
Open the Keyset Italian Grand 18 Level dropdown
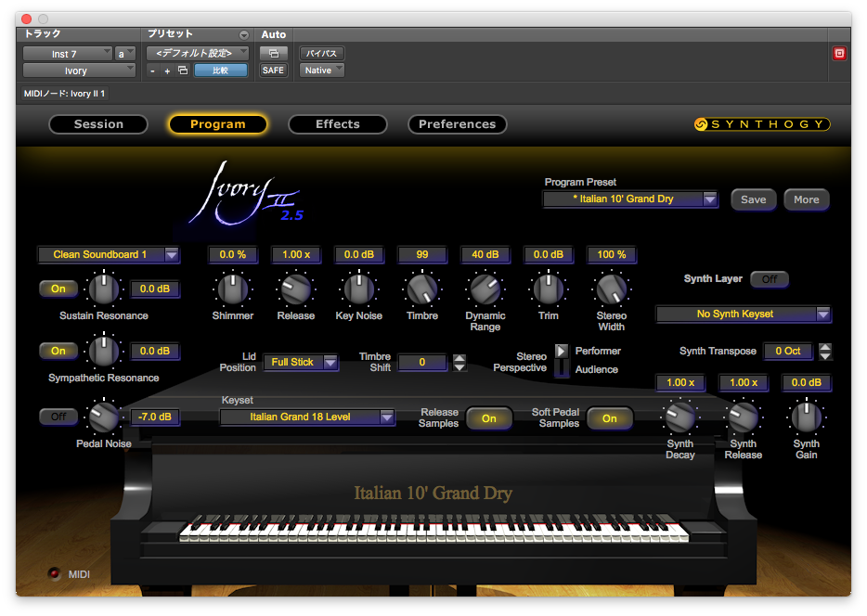307,417
